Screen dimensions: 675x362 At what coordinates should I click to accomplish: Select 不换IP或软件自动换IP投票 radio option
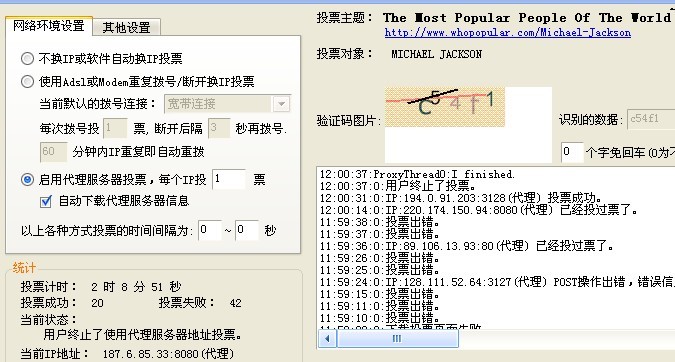[x=28, y=59]
